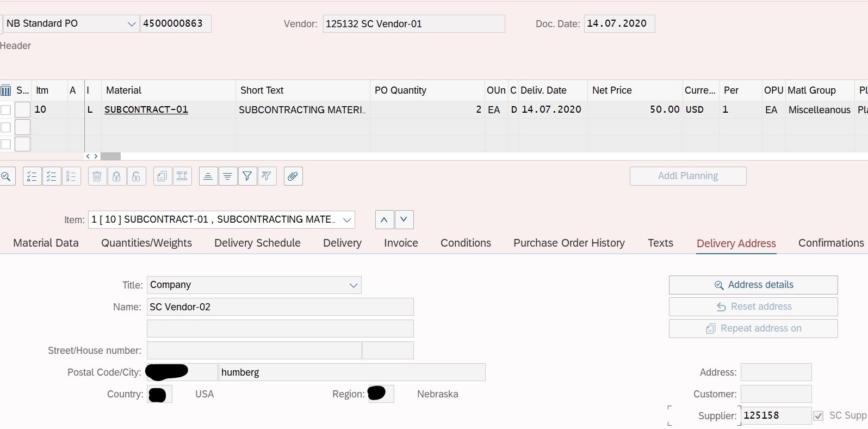
Task: Click the open padlock unblock icon
Action: click(136, 176)
